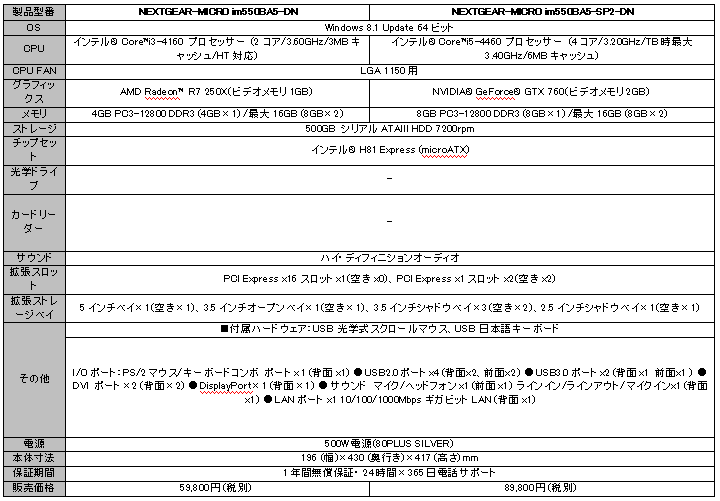Image resolution: width=720 pixels, height=501 pixels.
Task: Click the 500GB シリアルATAIII HDD cell
Action: (x=390, y=129)
